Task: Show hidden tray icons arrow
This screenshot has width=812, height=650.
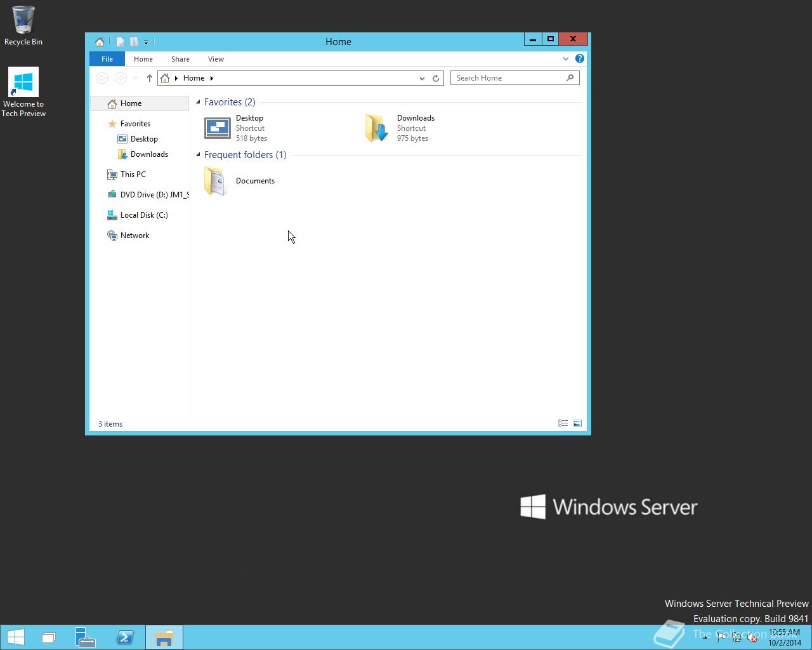Action: [705, 637]
